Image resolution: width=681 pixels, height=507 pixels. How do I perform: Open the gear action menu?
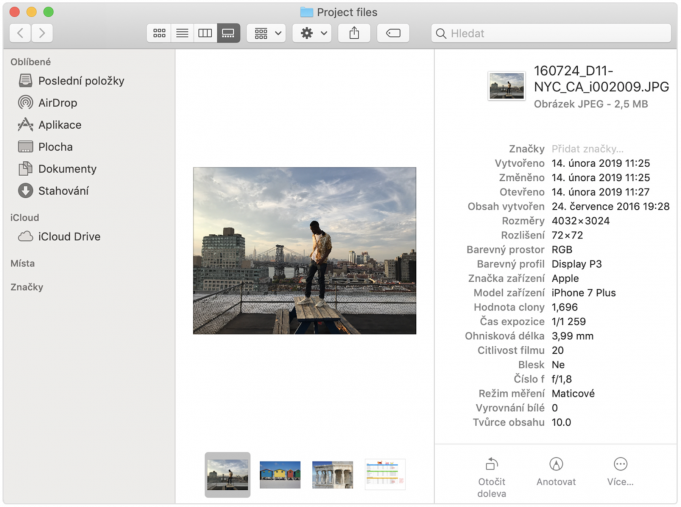(311, 33)
